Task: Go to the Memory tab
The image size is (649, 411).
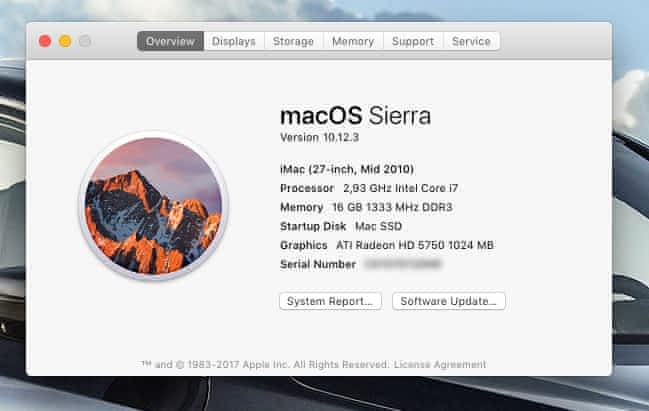Action: coord(353,41)
